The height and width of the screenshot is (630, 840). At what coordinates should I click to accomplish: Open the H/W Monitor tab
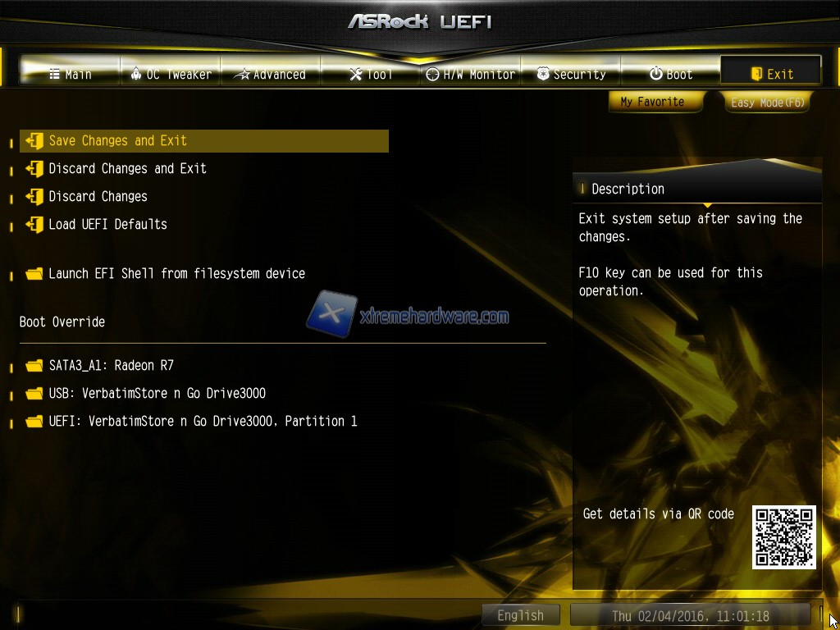pos(470,74)
